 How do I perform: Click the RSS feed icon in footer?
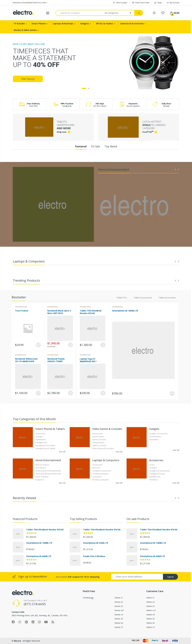53,622
